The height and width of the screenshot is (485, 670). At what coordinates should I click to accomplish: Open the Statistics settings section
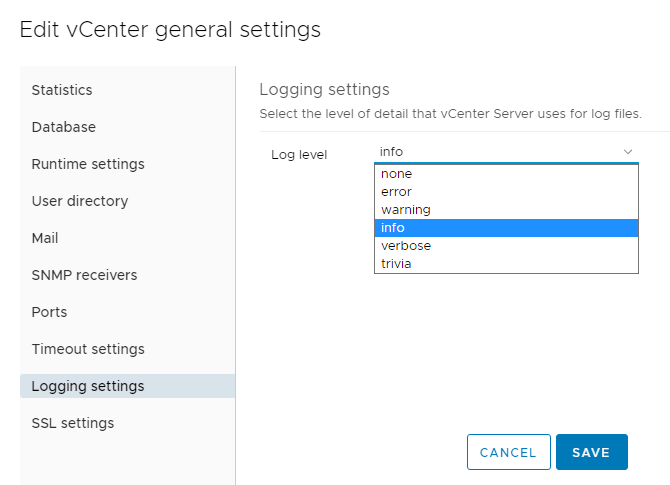click(62, 90)
